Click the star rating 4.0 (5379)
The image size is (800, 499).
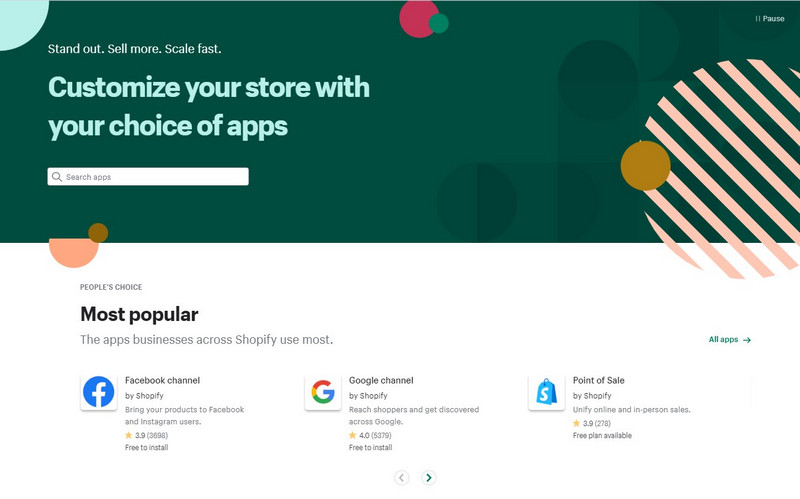(370, 435)
